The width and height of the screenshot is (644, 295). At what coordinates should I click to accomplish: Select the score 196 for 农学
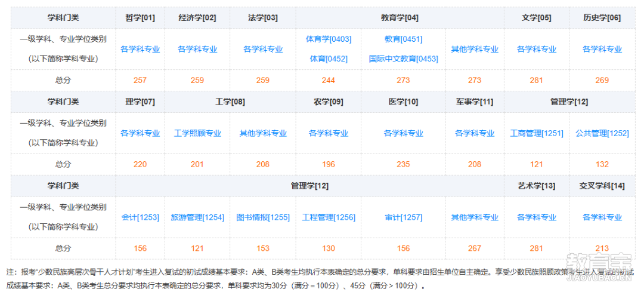(x=329, y=164)
